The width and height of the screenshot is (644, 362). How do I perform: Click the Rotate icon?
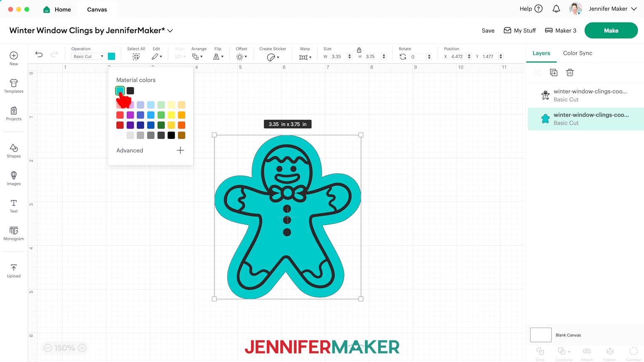(x=403, y=57)
